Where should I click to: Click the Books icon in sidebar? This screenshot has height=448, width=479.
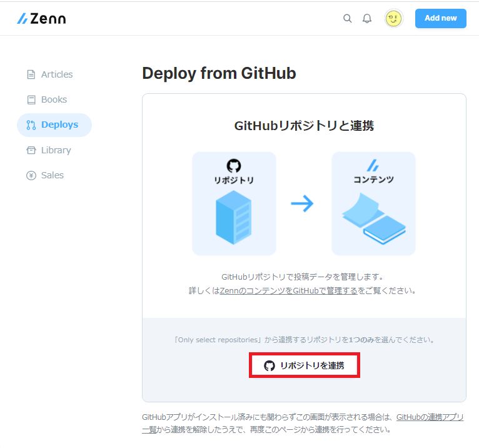click(x=31, y=99)
